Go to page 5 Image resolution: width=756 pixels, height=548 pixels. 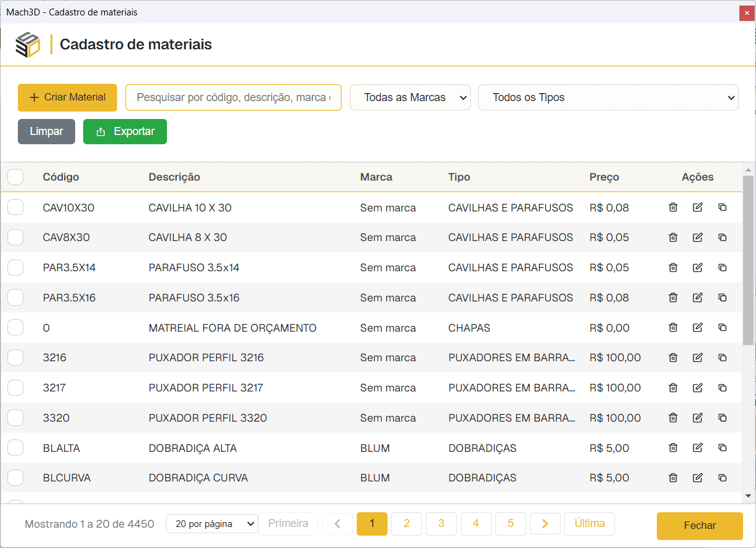click(x=511, y=523)
